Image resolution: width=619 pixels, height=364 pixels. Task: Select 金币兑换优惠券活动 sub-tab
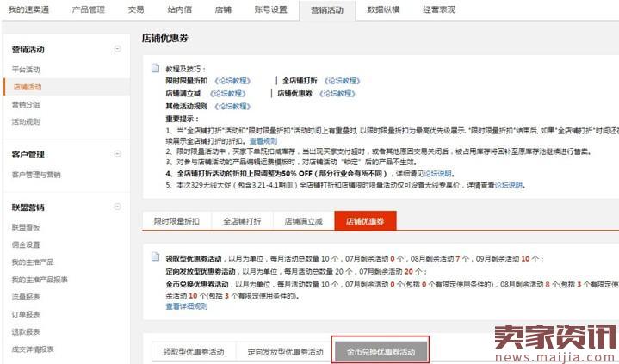pyautogui.click(x=381, y=351)
